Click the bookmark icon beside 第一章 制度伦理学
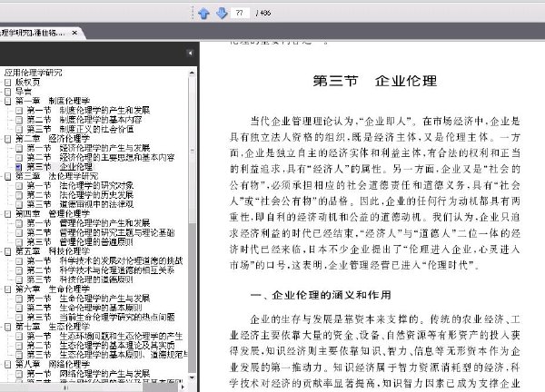This screenshot has height=392, width=545. pyautogui.click(x=7, y=101)
